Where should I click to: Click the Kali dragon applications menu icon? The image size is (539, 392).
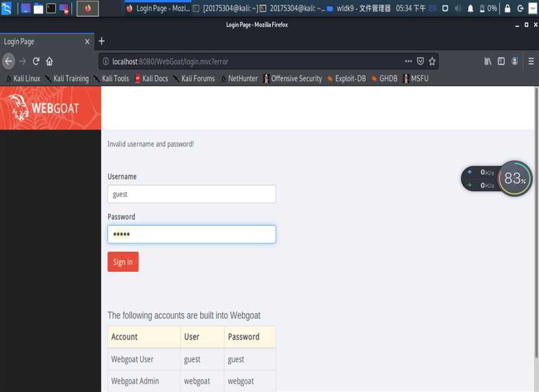(x=6, y=8)
